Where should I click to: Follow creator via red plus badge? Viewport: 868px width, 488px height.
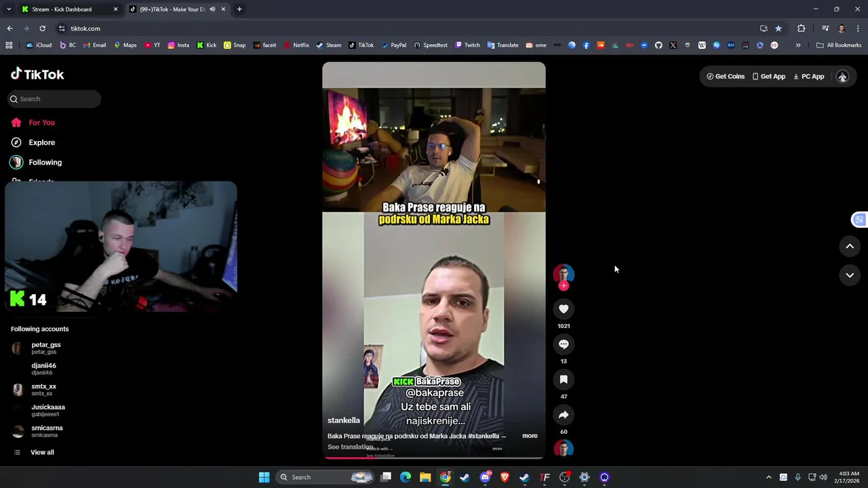point(564,286)
